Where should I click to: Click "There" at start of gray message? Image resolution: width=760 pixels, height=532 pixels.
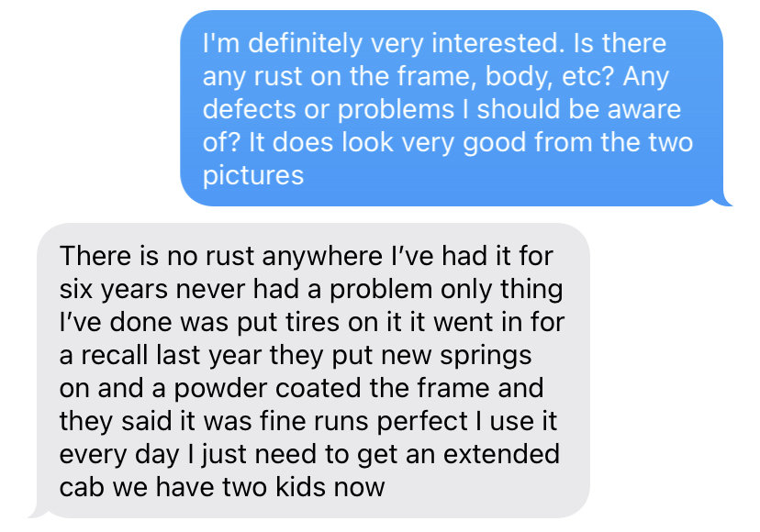(95, 256)
